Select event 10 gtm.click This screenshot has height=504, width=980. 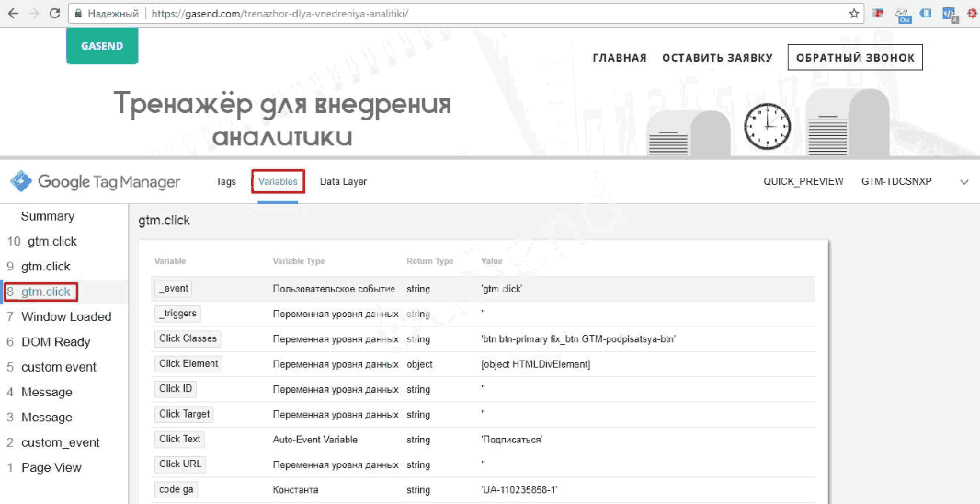pos(42,241)
